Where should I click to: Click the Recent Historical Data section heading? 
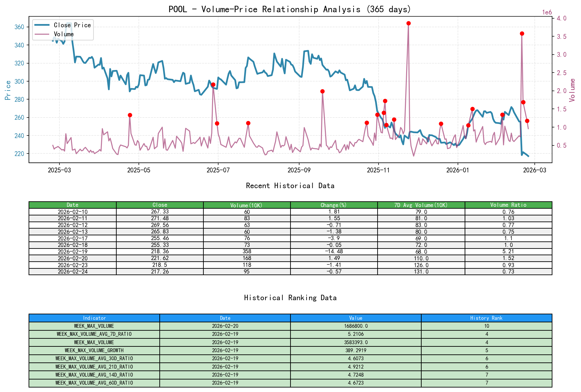(x=290, y=186)
